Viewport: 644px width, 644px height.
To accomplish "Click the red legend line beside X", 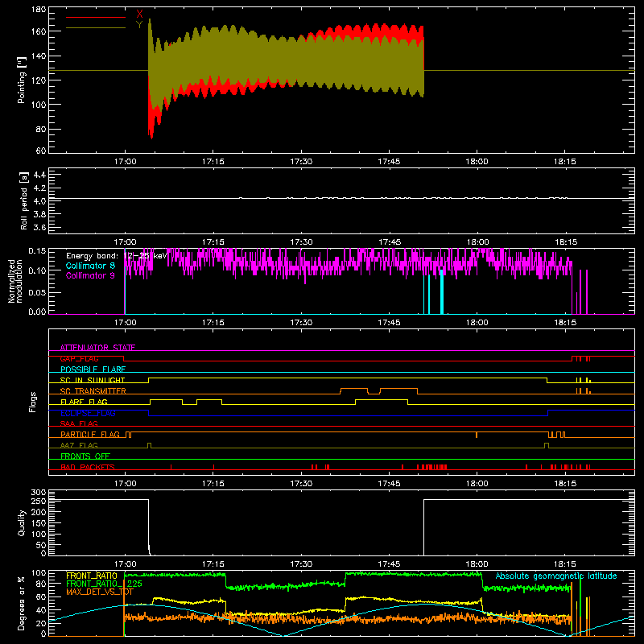I will point(96,17).
